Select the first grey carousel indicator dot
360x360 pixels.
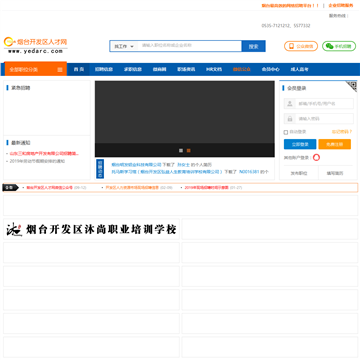tap(181, 151)
